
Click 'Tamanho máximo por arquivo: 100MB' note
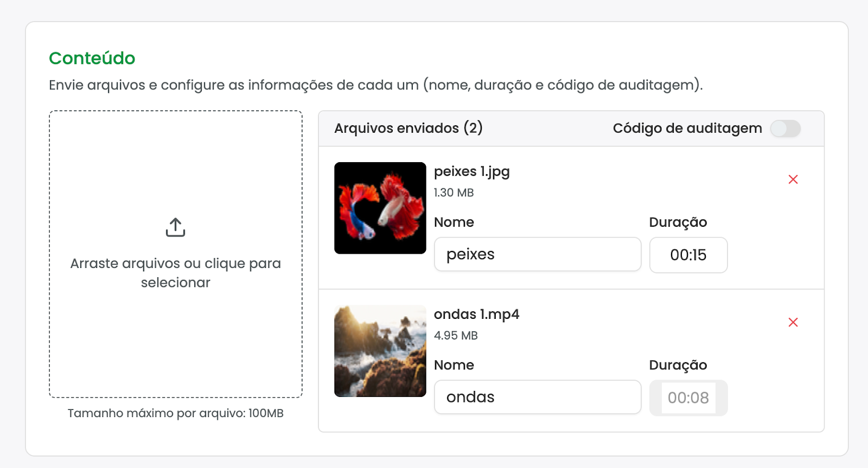coord(175,413)
